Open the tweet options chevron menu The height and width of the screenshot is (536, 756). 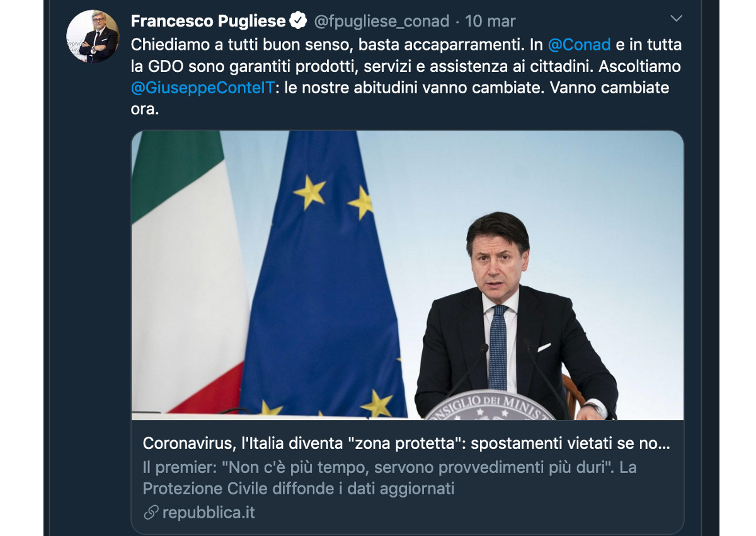pyautogui.click(x=676, y=19)
